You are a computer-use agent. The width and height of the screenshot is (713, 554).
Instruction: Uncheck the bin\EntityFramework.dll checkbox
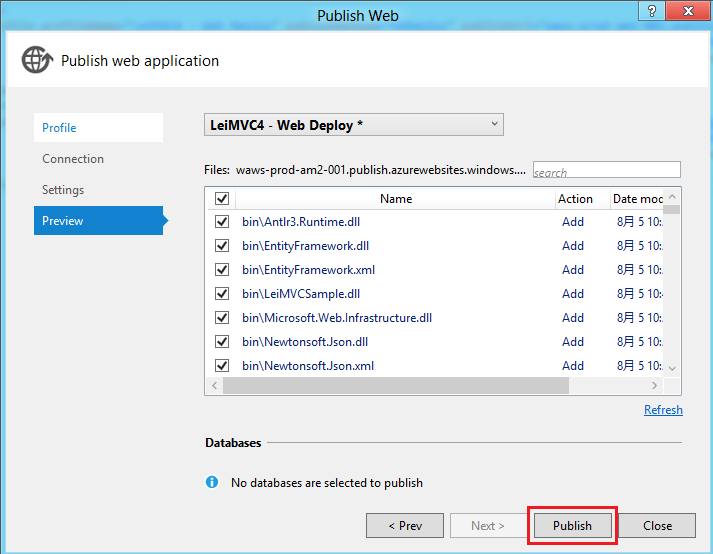click(222, 246)
